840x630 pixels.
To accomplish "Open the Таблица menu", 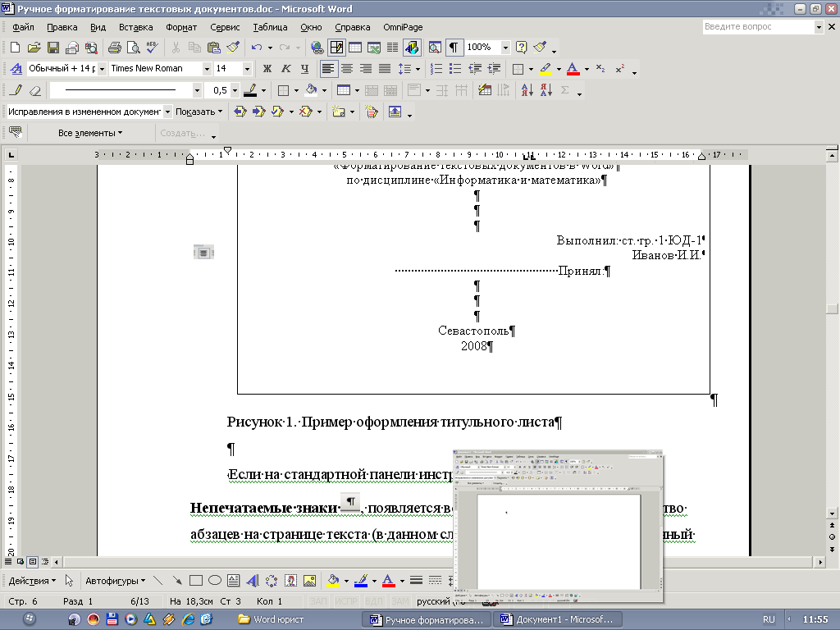I will [270, 27].
